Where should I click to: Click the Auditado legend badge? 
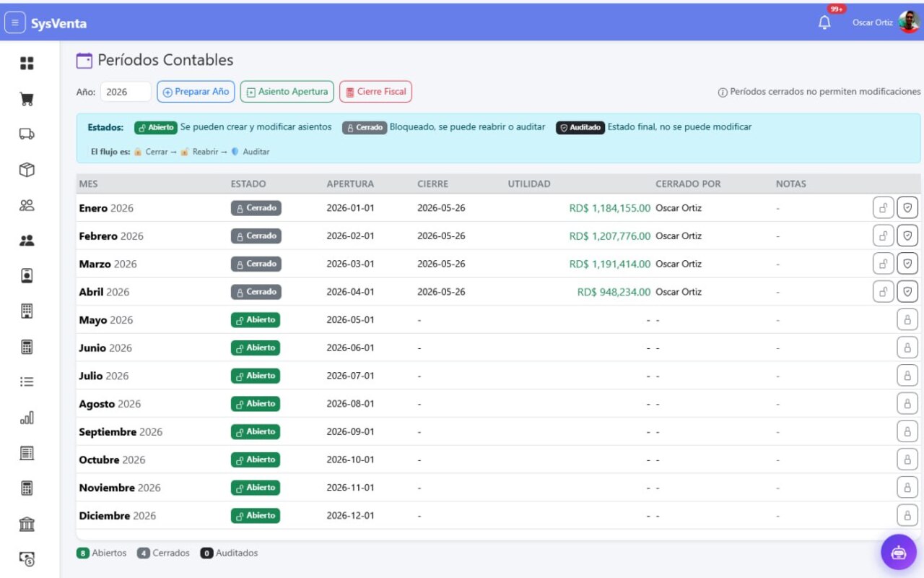coord(580,127)
